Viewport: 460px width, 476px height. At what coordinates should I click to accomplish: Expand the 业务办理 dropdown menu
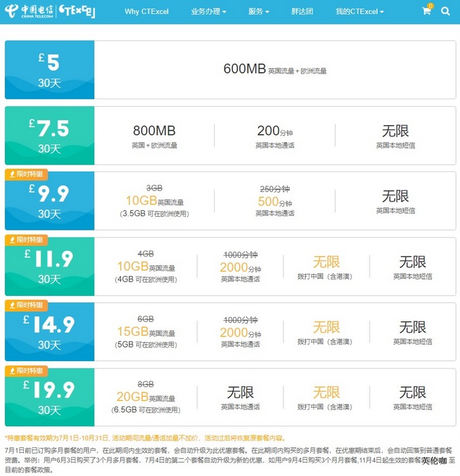208,12
